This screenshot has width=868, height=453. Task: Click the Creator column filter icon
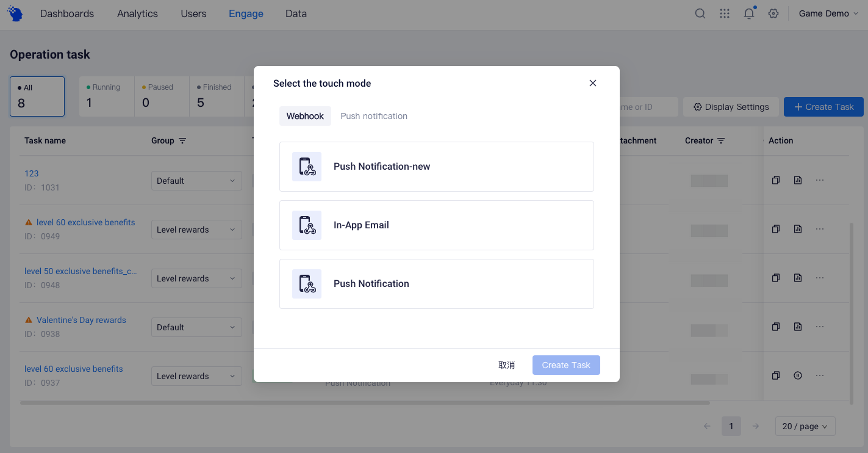721,141
